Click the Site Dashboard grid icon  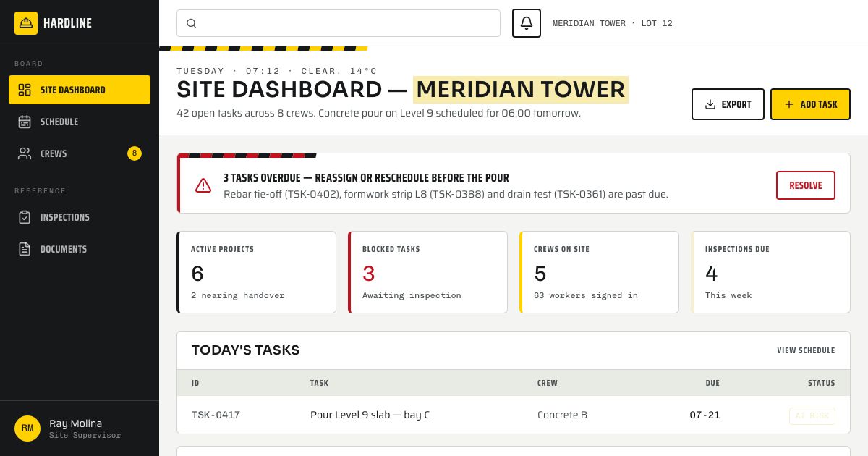click(x=25, y=90)
